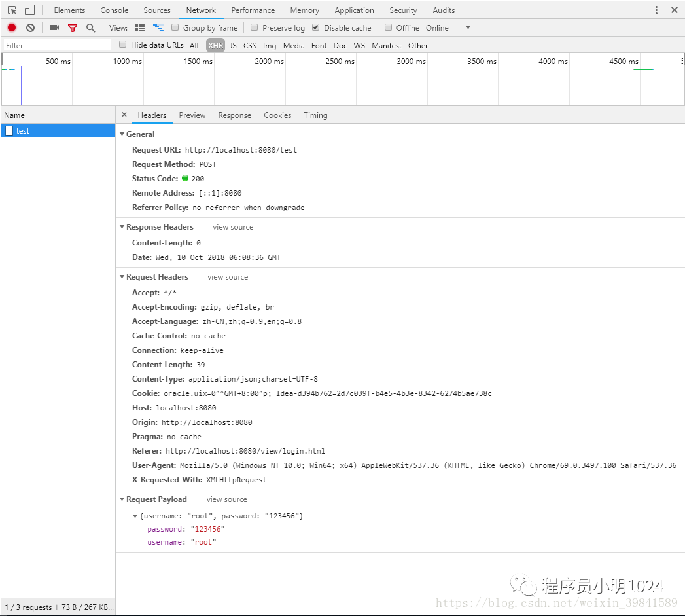Close the DevTools panel
The width and height of the screenshot is (685, 616).
pyautogui.click(x=674, y=10)
